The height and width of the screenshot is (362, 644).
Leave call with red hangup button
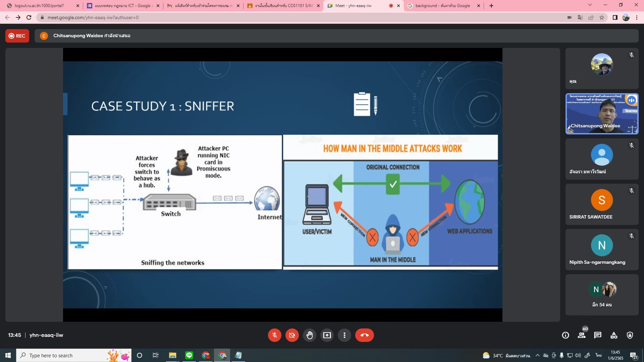pyautogui.click(x=364, y=335)
